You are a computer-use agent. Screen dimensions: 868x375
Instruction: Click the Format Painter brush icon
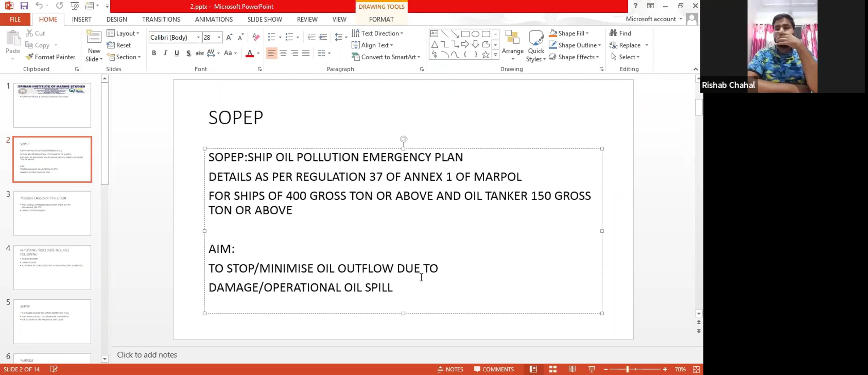30,57
